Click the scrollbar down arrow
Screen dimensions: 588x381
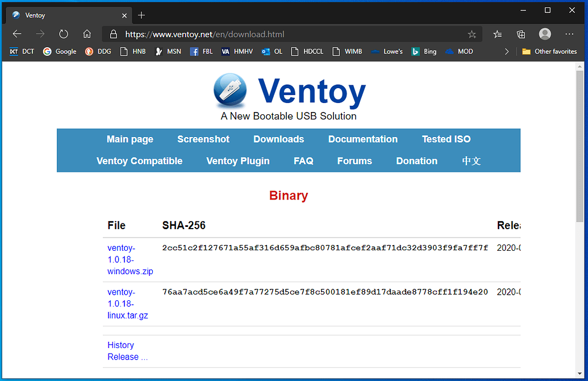pos(579,374)
